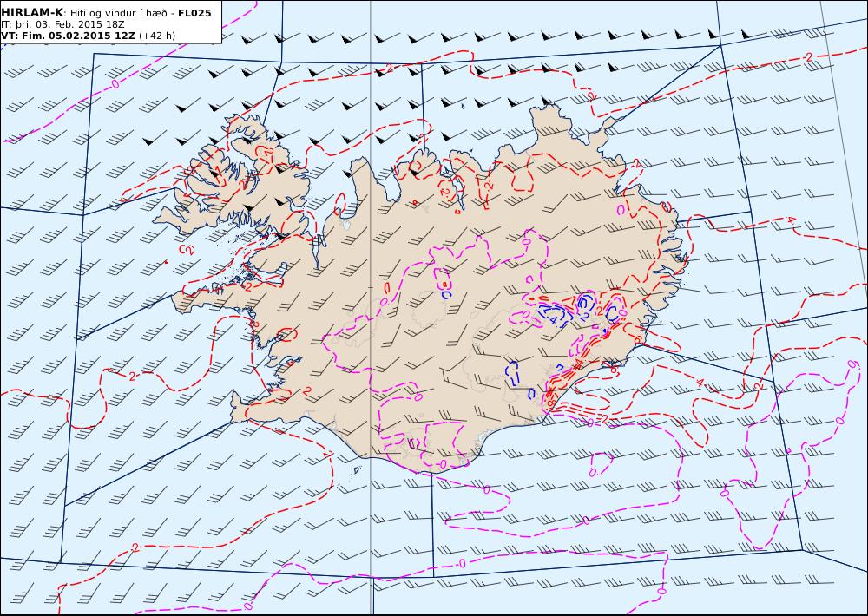Select the FL025 flight level label
868x616 pixels.
(x=194, y=13)
